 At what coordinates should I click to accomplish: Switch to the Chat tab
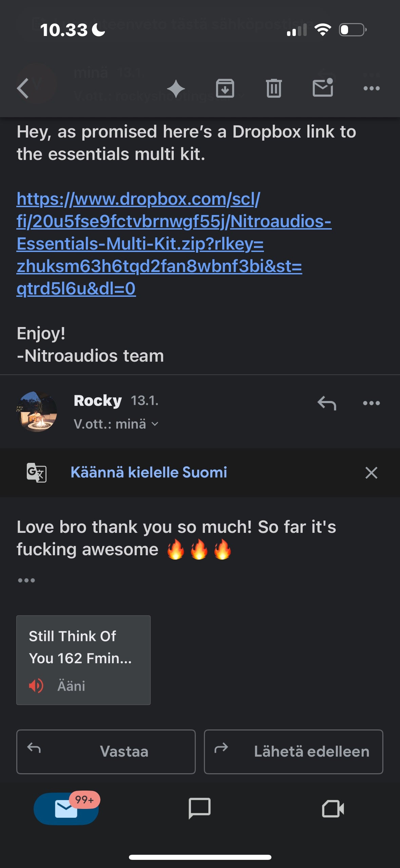click(199, 809)
